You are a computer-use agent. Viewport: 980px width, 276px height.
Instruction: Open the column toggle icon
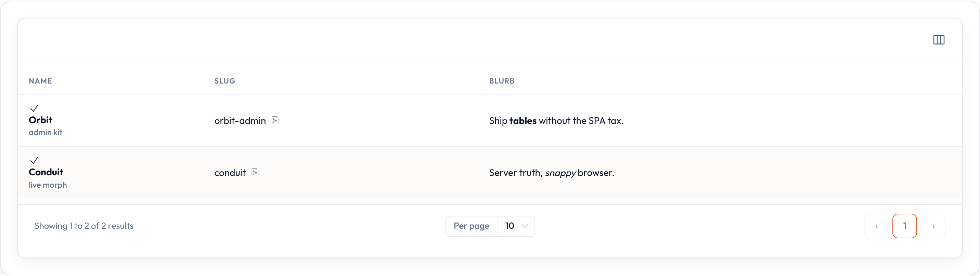tap(939, 40)
